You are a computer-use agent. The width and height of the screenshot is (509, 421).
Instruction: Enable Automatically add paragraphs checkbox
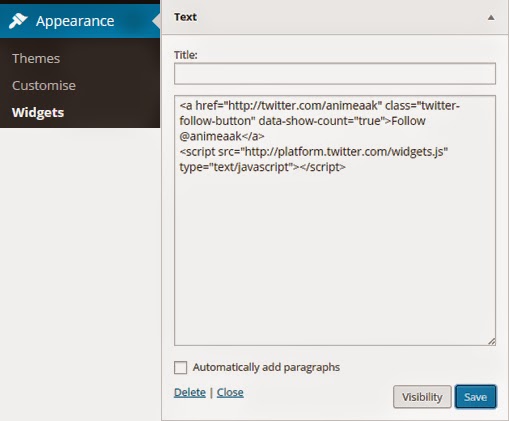tap(180, 368)
